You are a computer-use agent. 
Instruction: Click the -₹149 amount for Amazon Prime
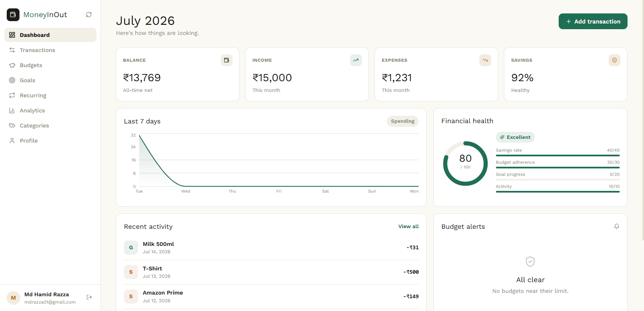click(x=411, y=297)
